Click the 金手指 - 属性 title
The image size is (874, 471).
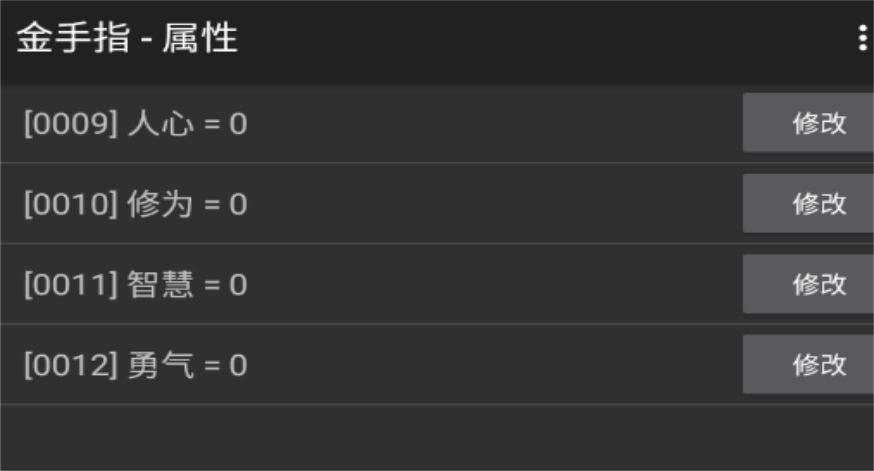[x=126, y=39]
